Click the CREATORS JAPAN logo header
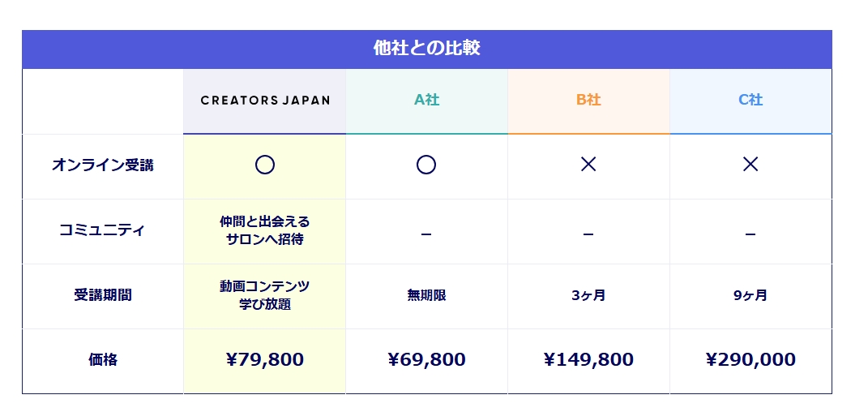This screenshot has width=868, height=412. click(x=265, y=101)
